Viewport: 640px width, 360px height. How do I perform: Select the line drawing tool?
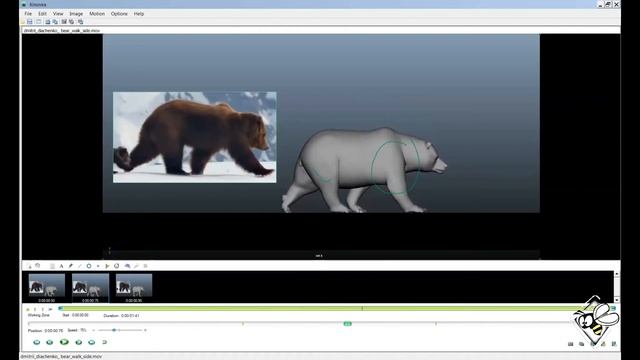coord(80,266)
